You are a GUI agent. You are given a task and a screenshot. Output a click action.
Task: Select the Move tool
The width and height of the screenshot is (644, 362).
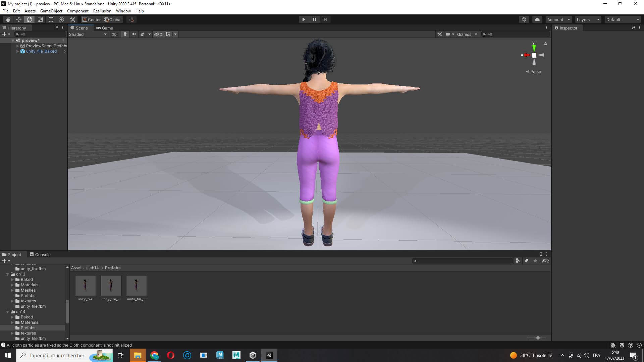tap(19, 19)
